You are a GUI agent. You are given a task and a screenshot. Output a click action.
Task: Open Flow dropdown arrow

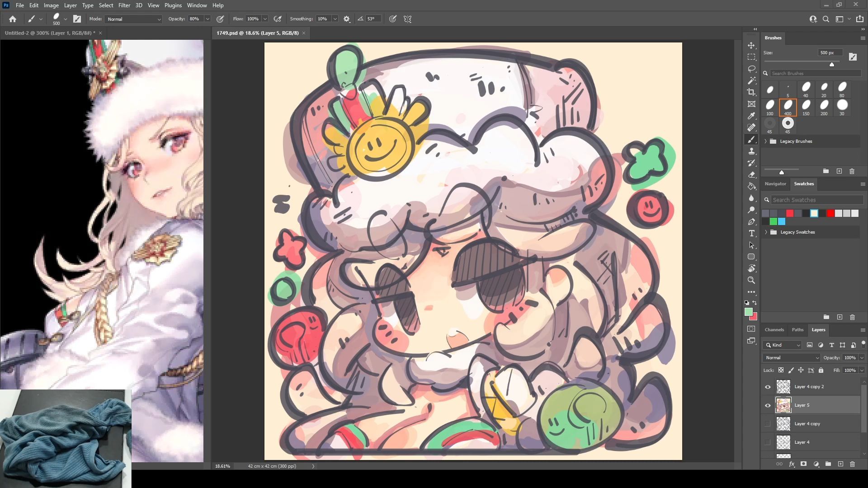[x=265, y=19]
